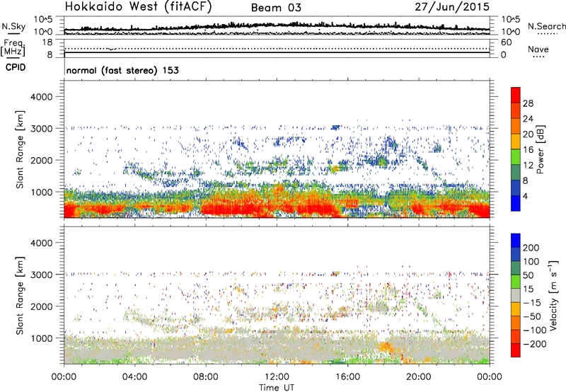Click the '60' Nave axis tick
566x392 pixels.
pos(506,42)
